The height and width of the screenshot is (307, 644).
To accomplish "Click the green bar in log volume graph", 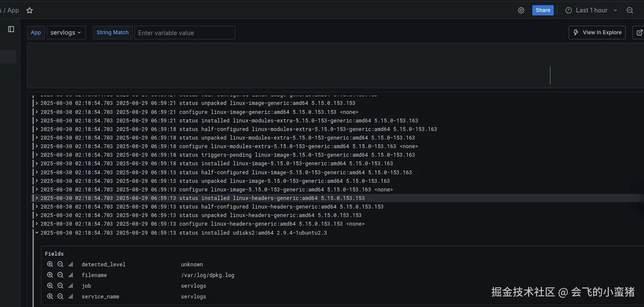I will [x=550, y=75].
